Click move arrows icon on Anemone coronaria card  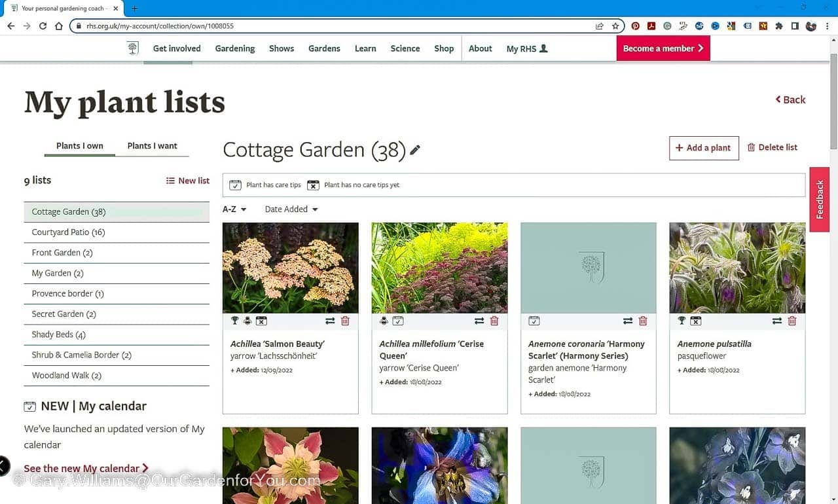628,321
